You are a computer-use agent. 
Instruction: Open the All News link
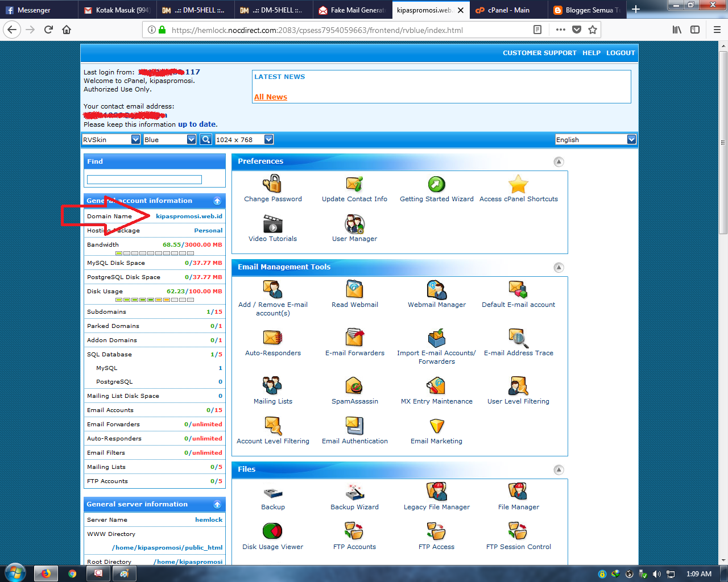(x=270, y=97)
